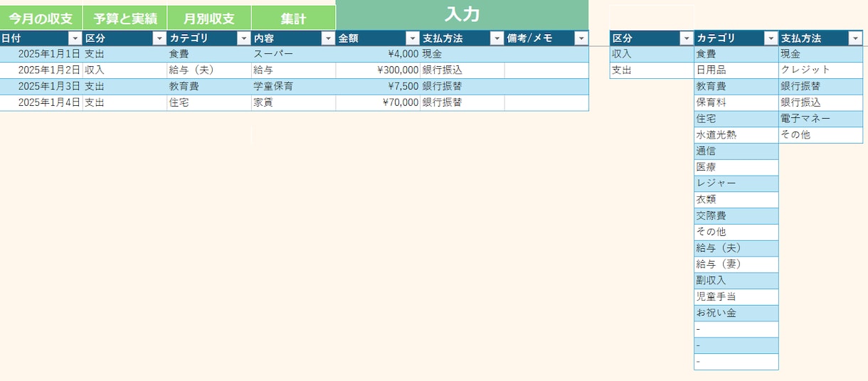Image resolution: width=868 pixels, height=381 pixels.
Task: Select the 2025年1月3日 date cell
Action: 41,86
